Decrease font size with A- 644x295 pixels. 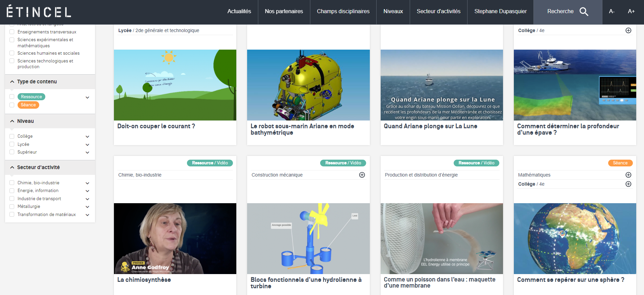[612, 11]
